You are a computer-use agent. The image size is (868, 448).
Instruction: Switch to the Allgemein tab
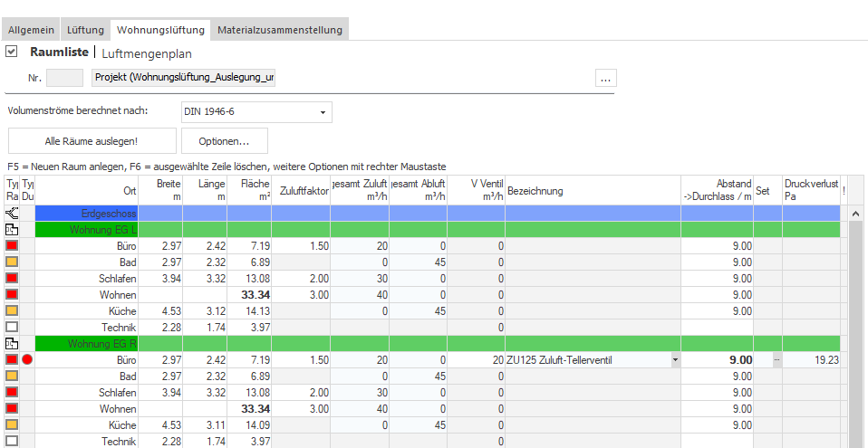31,30
